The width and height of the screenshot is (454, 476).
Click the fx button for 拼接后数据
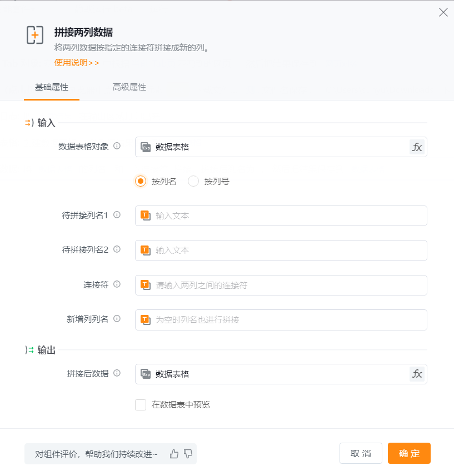pyautogui.click(x=417, y=374)
